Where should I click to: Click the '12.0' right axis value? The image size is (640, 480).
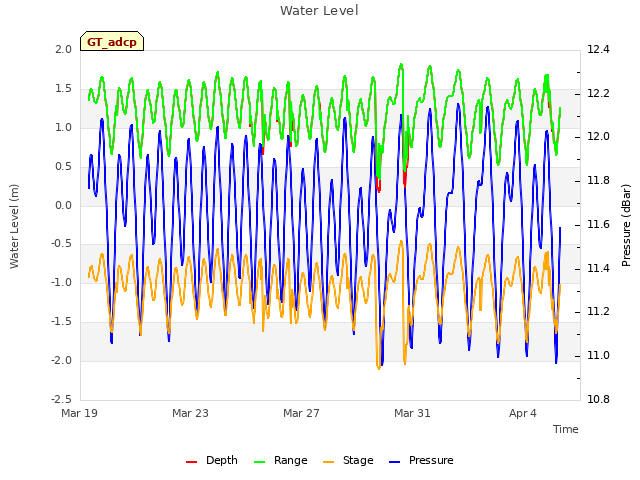[x=598, y=137]
